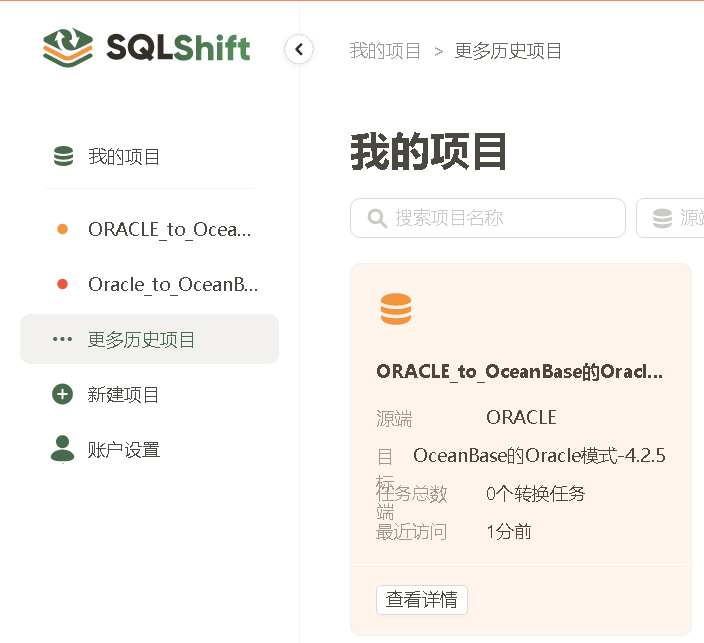Screen dimensions: 704x643
Task: Click the 0个转换任务 value
Action: [x=536, y=494]
